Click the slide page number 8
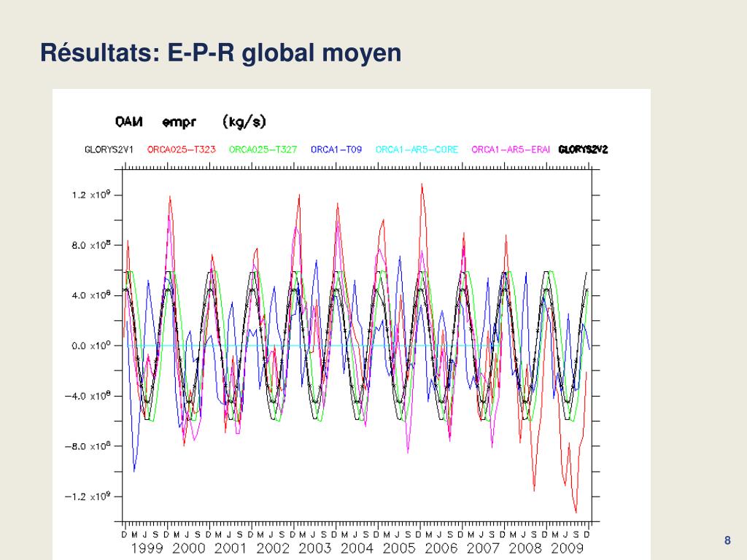The height and width of the screenshot is (560, 747). point(727,540)
